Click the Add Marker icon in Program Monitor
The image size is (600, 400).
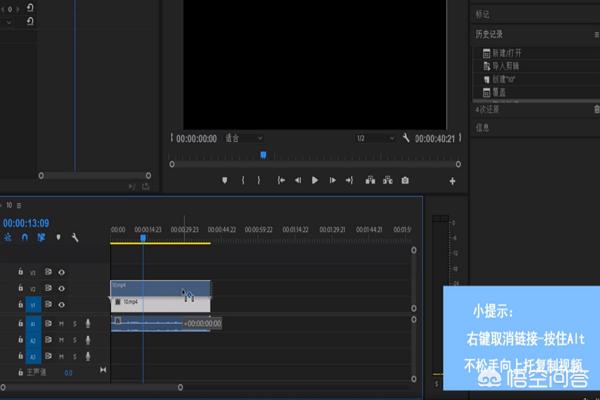click(224, 180)
